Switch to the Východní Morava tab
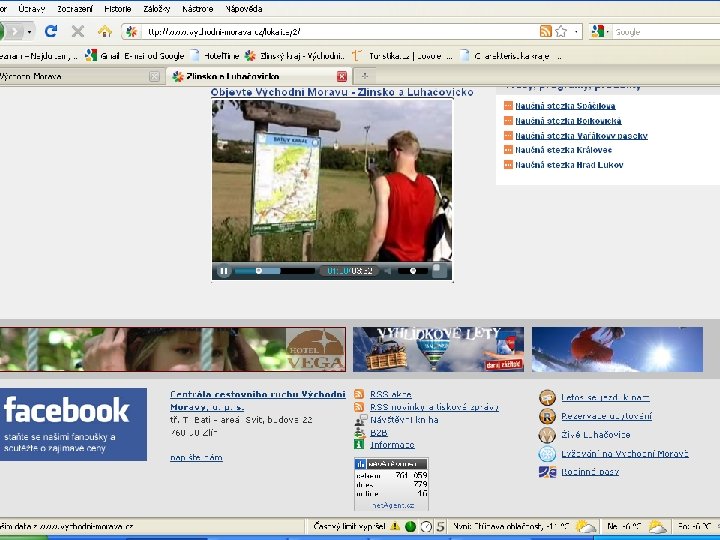The width and height of the screenshot is (720, 540). (x=73, y=76)
